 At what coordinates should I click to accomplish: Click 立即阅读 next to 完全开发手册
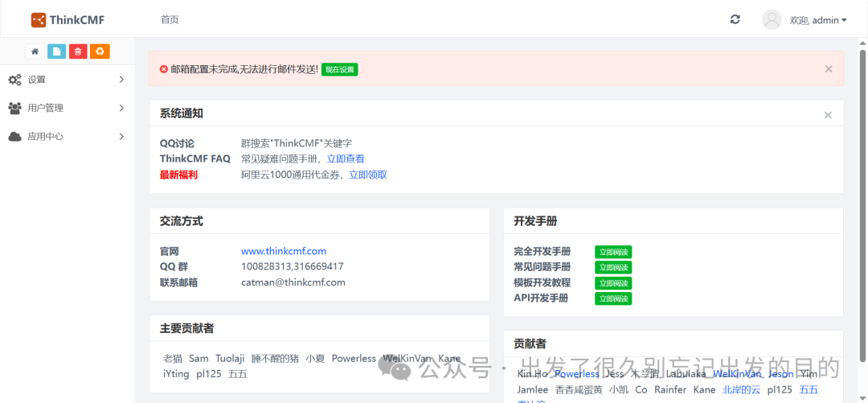[x=613, y=252]
